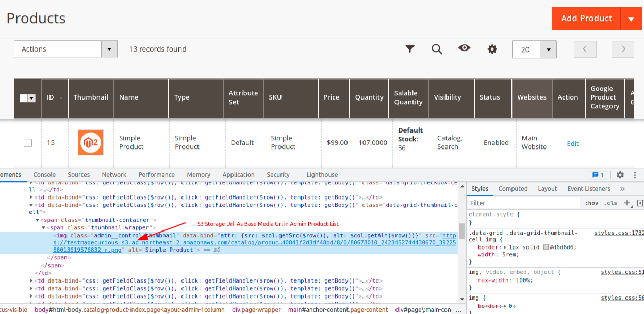This screenshot has width=644, height=314.
Task: Open the grid filters using the funnel icon
Action: (410, 48)
